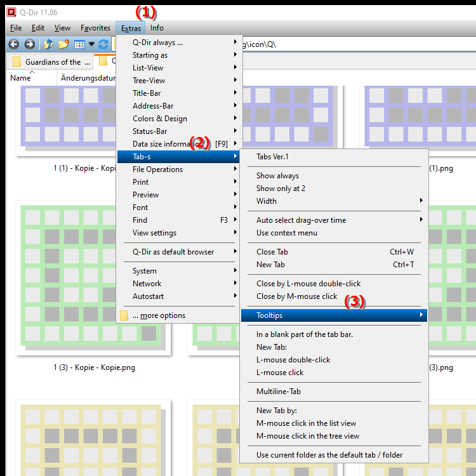The width and height of the screenshot is (476, 476).
Task: Open the Info menu
Action: point(157,28)
